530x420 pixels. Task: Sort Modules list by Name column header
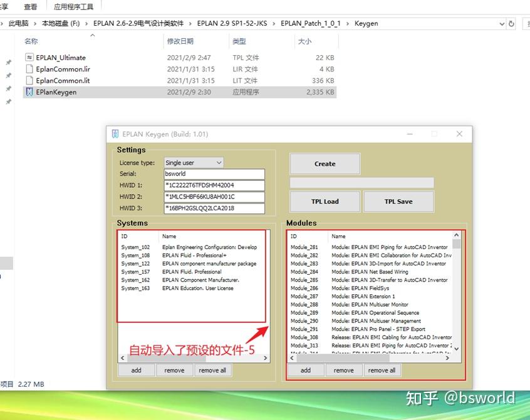pos(390,237)
